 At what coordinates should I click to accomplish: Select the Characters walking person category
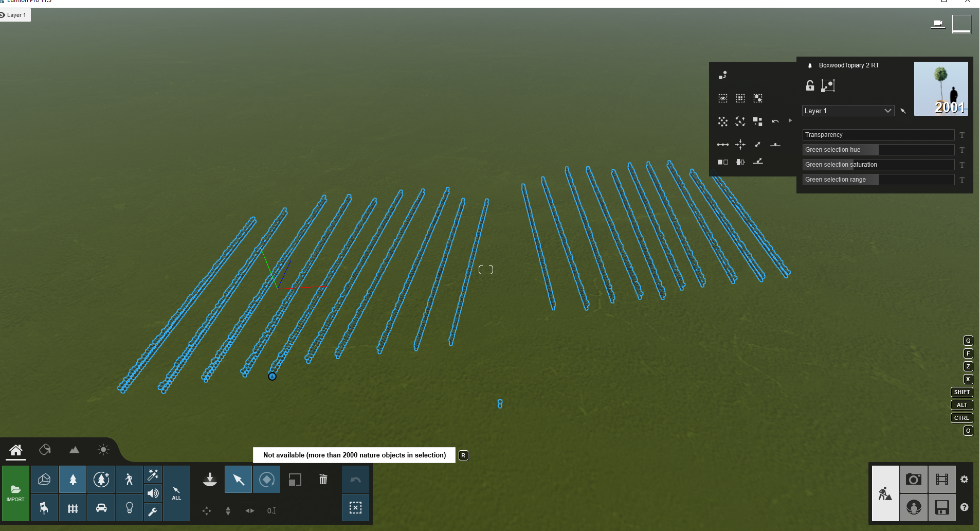pos(130,480)
